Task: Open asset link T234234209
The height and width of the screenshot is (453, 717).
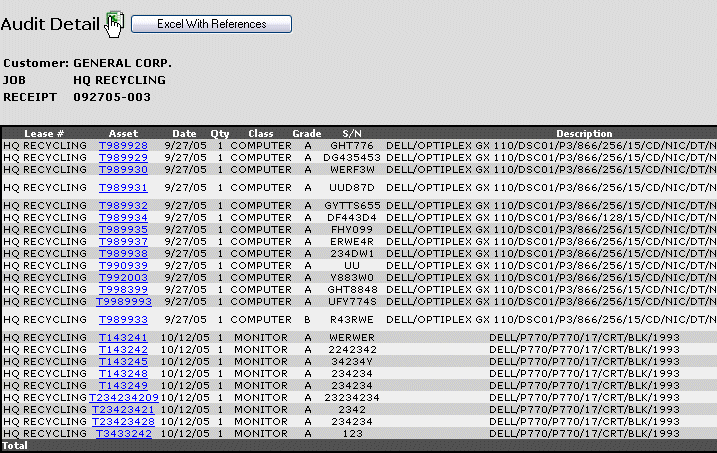Action: [123, 398]
